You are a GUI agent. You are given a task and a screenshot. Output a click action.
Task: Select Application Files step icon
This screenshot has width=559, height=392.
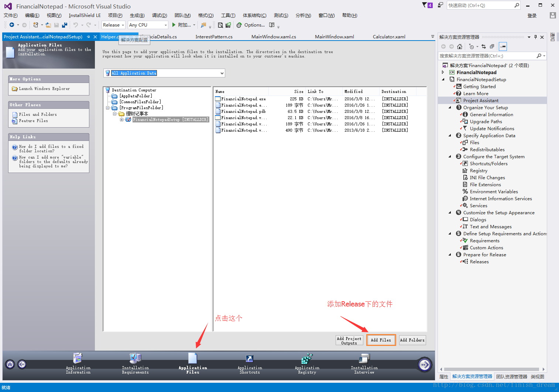point(193,358)
